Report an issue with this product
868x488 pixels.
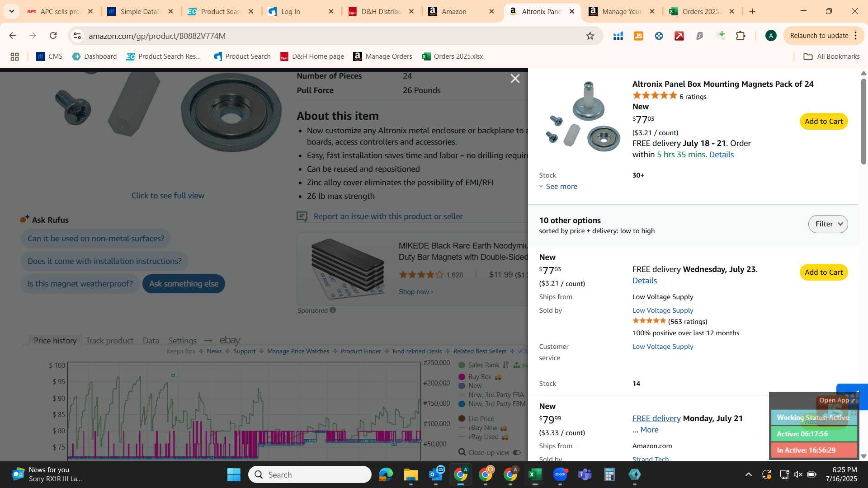388,216
